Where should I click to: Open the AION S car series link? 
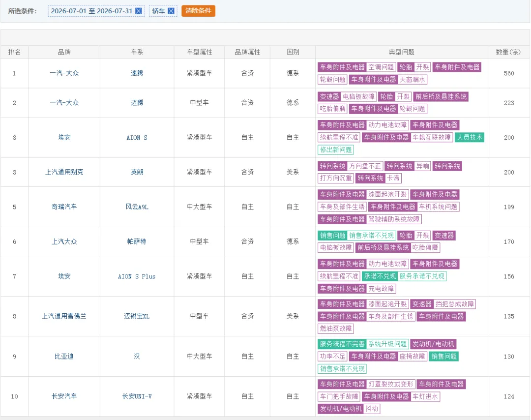pos(137,138)
